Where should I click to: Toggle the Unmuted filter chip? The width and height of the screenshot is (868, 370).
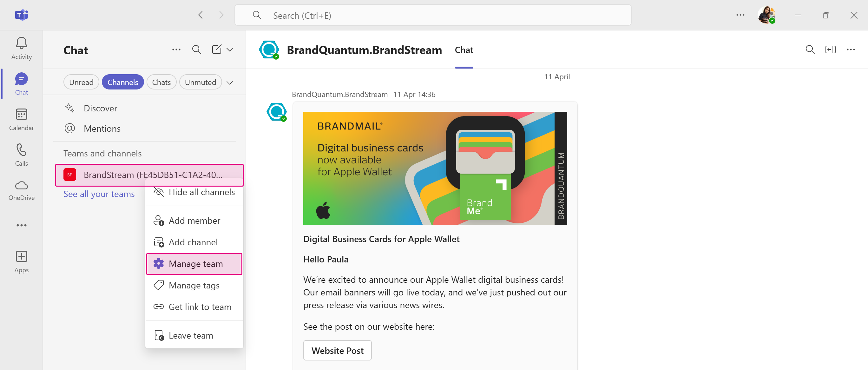click(200, 82)
